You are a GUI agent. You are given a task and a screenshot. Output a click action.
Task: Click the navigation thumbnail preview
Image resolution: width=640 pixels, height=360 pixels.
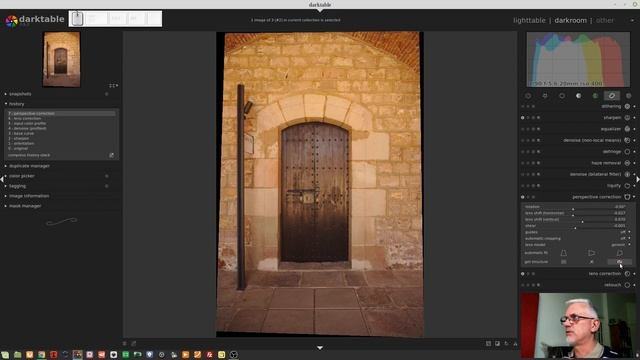[61, 60]
